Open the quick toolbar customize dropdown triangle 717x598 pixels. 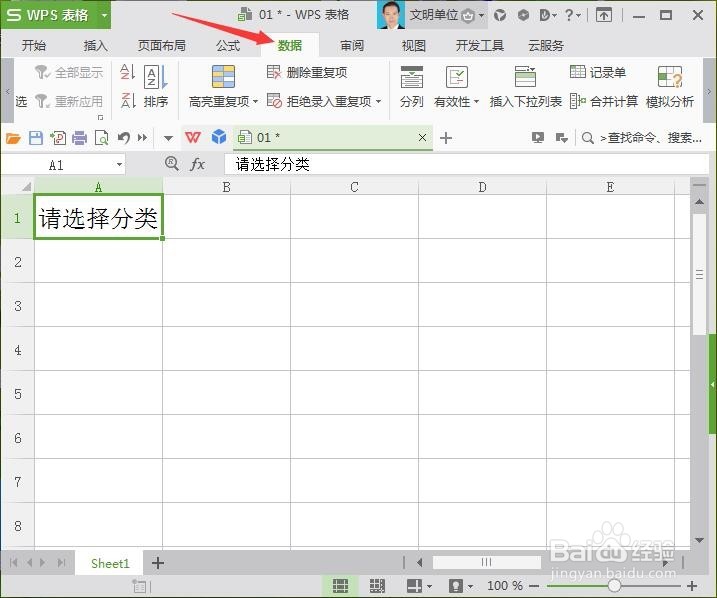point(168,138)
